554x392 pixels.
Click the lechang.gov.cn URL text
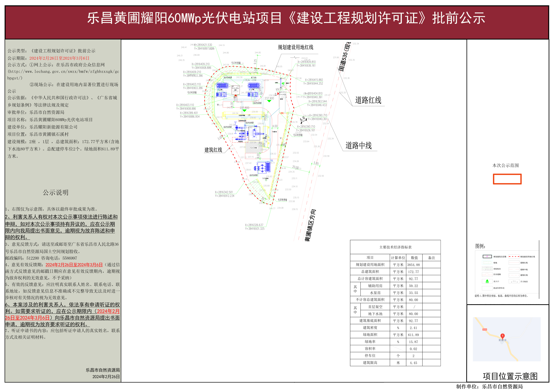tap(63, 75)
